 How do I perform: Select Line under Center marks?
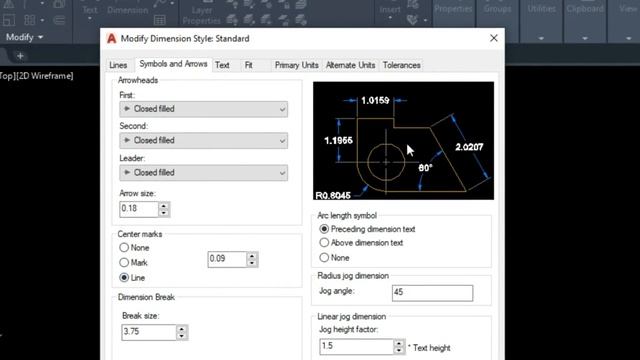124,278
